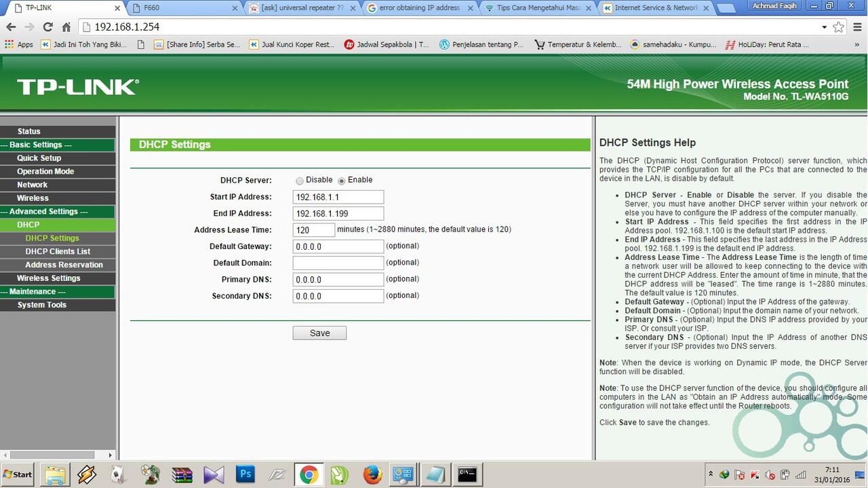The image size is (868, 488).
Task: Click the Primary DNS field
Action: coord(338,280)
